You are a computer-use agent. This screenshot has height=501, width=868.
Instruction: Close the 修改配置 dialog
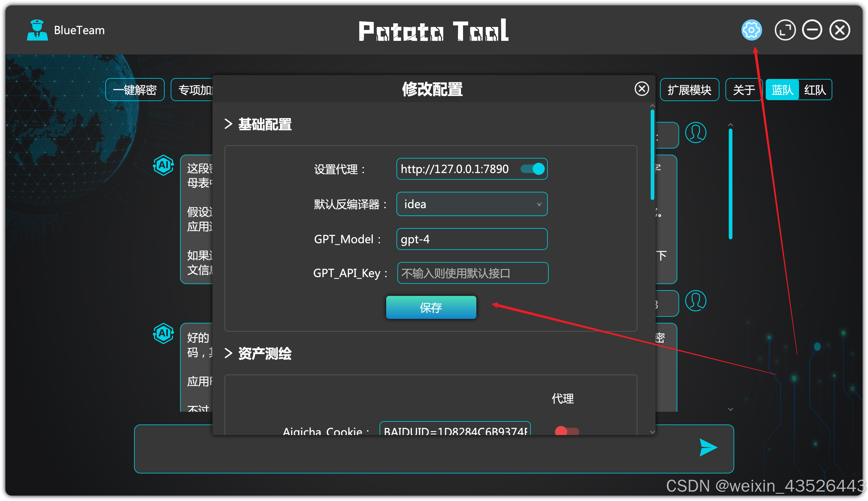(642, 89)
